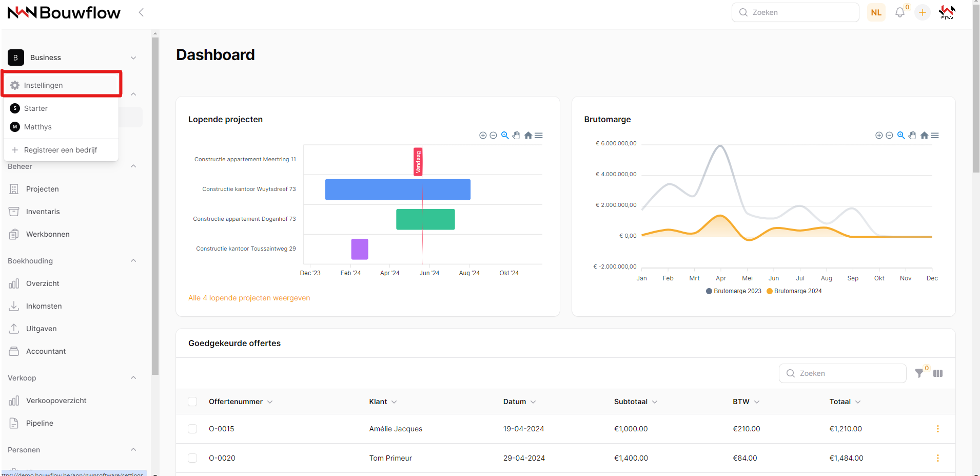This screenshot has height=476, width=980.
Task: Go to Projecten in the sidebar
Action: click(42, 189)
